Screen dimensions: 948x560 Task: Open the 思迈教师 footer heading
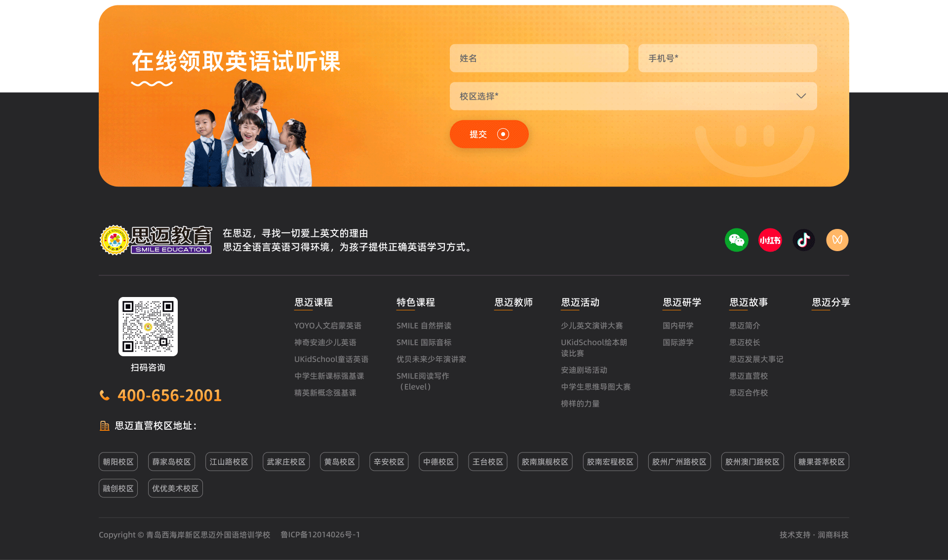click(x=513, y=302)
